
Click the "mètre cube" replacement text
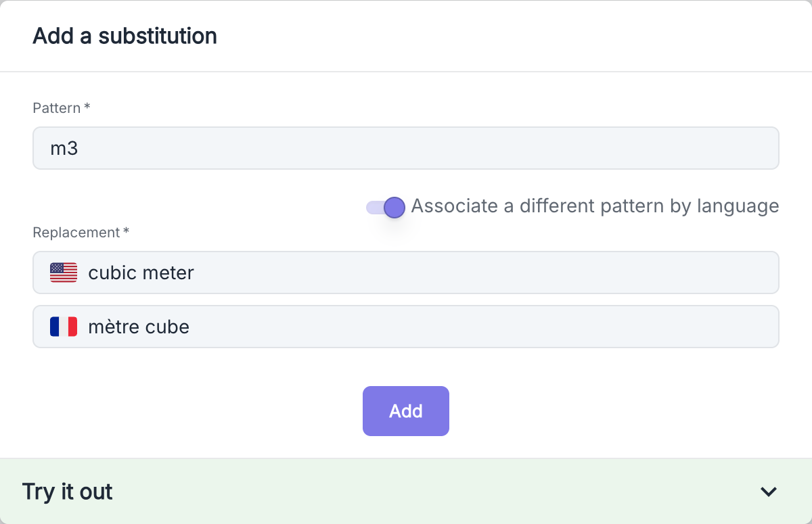click(139, 327)
